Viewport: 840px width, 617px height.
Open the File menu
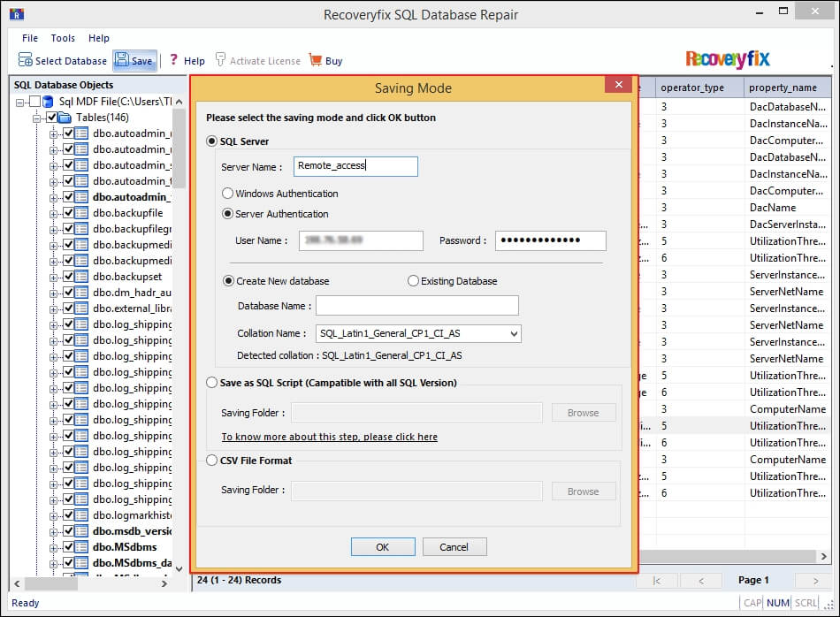30,38
